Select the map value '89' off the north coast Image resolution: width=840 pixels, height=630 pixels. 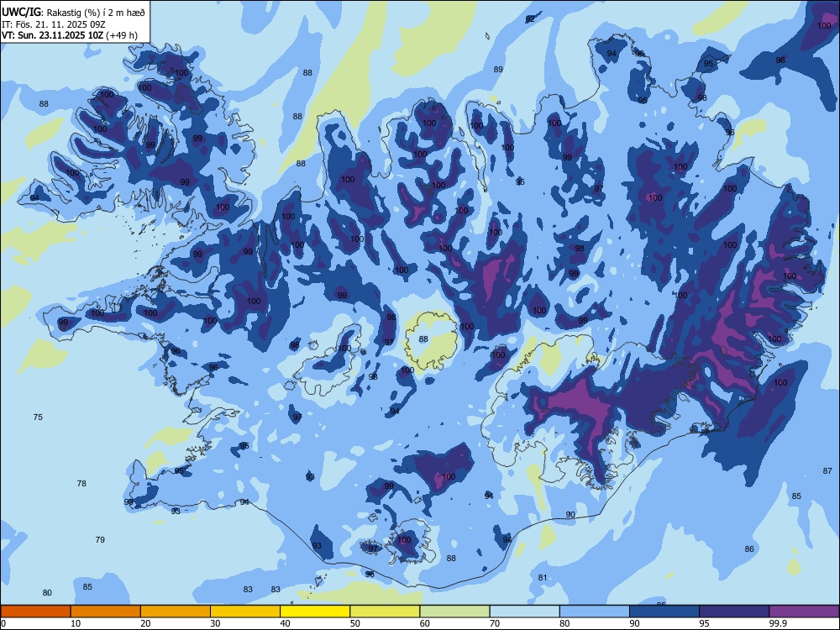pos(498,69)
